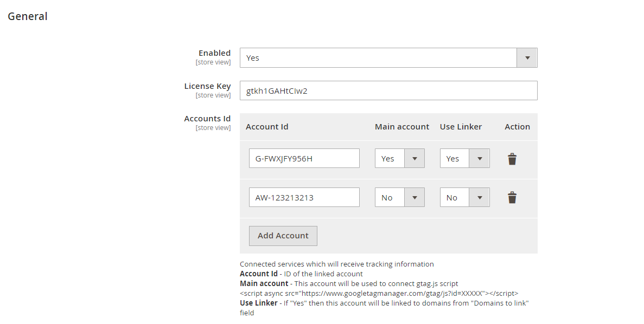Click the G-FWXJFY956H Account Id field

click(304, 159)
